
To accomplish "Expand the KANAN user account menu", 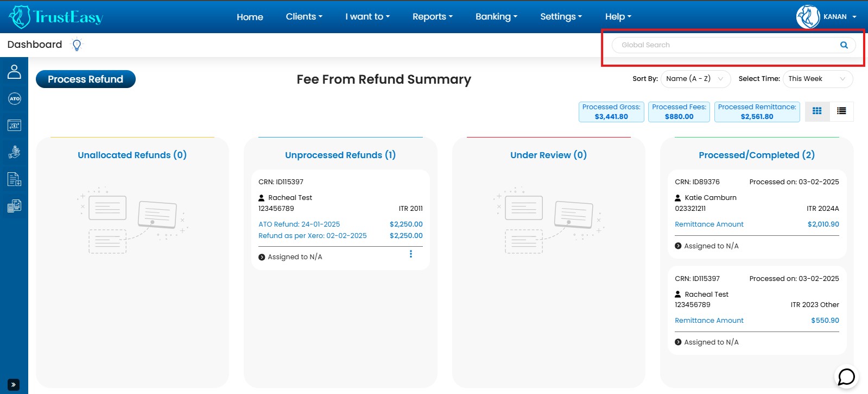I will click(827, 17).
